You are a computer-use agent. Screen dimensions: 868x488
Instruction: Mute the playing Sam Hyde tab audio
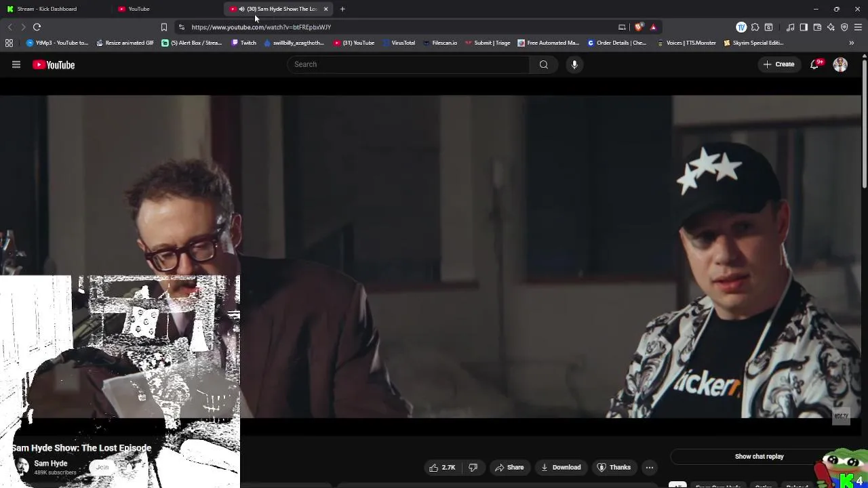pyautogui.click(x=242, y=9)
